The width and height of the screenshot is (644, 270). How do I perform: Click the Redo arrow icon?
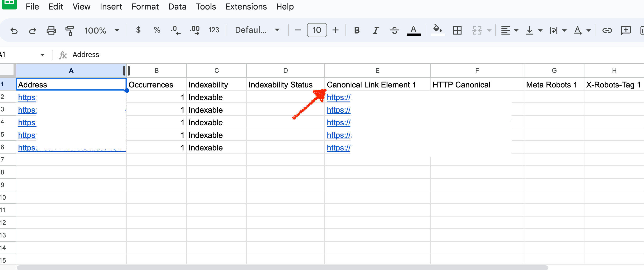point(33,30)
